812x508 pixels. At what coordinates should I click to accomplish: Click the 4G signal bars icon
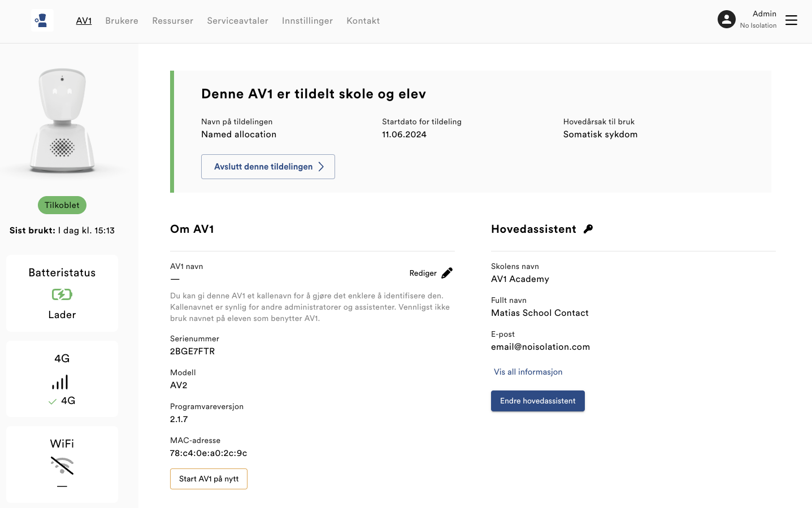pyautogui.click(x=60, y=382)
